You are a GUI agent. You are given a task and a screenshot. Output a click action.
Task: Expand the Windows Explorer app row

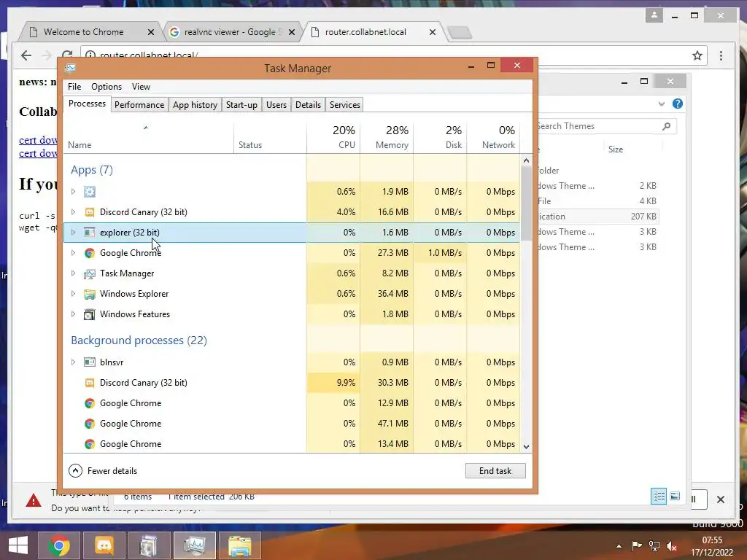[73, 294]
